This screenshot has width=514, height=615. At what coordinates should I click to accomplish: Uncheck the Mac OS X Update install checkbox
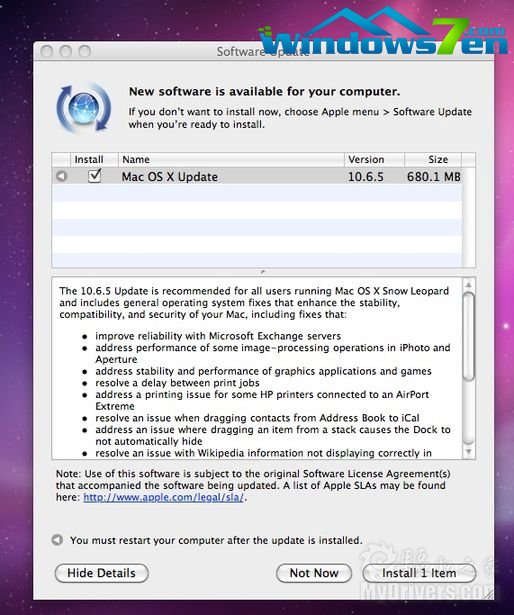[x=95, y=176]
